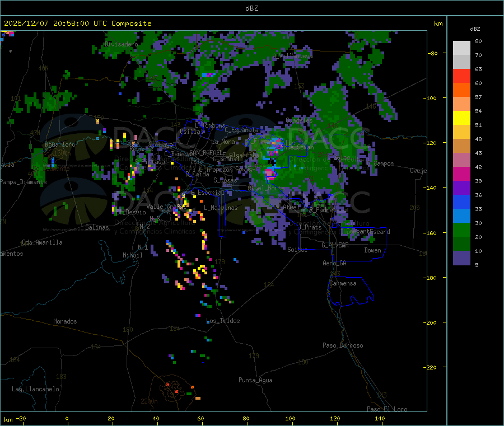Click the La_Nora place label
This screenshot has height=426, width=504.
[223, 142]
